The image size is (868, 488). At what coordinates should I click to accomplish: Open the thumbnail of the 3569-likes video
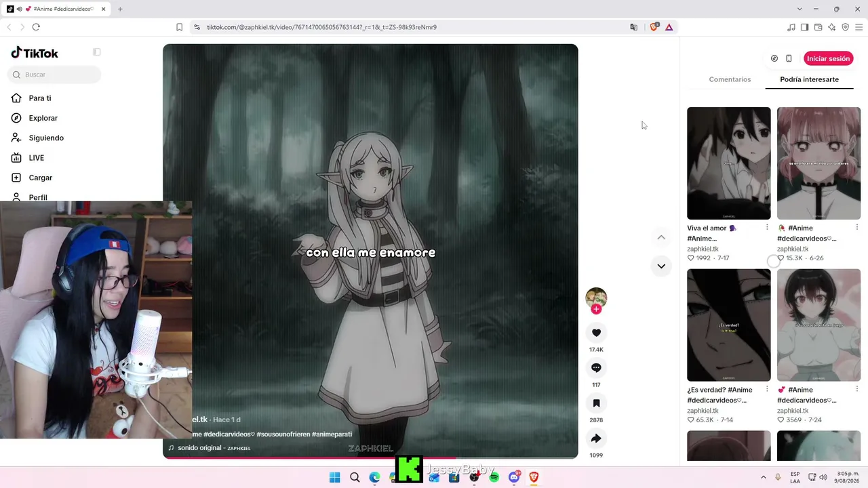pos(818,325)
